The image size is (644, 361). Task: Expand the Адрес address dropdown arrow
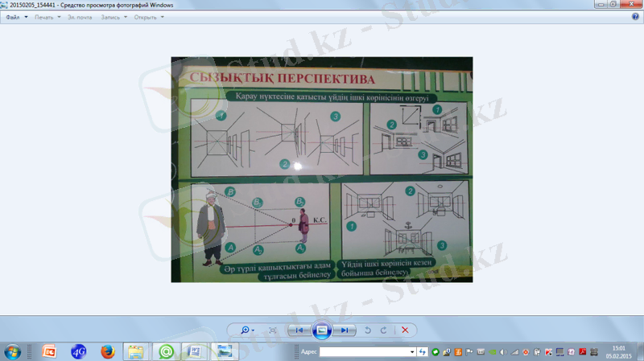click(x=412, y=352)
